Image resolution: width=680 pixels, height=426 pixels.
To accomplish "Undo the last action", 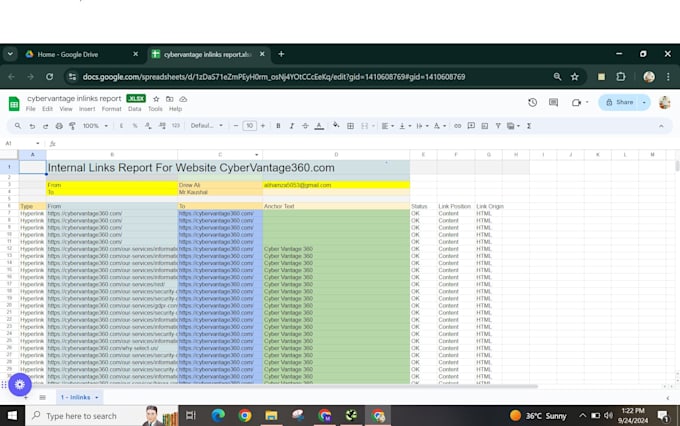I will coord(32,126).
